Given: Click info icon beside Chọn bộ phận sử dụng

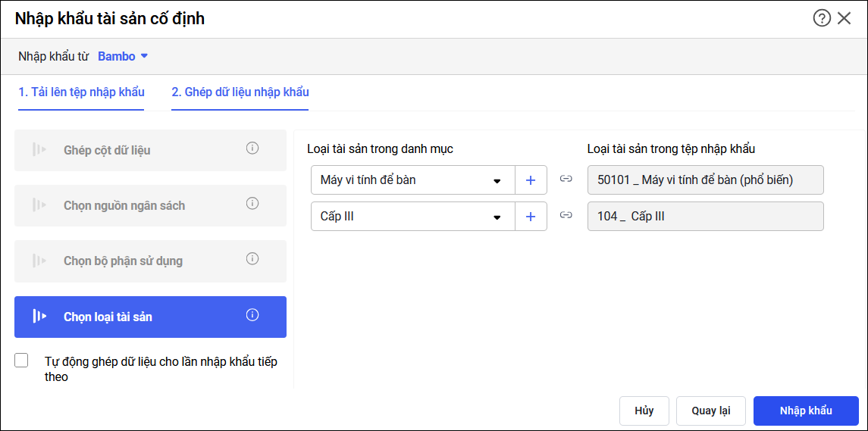Looking at the screenshot, I should (252, 259).
